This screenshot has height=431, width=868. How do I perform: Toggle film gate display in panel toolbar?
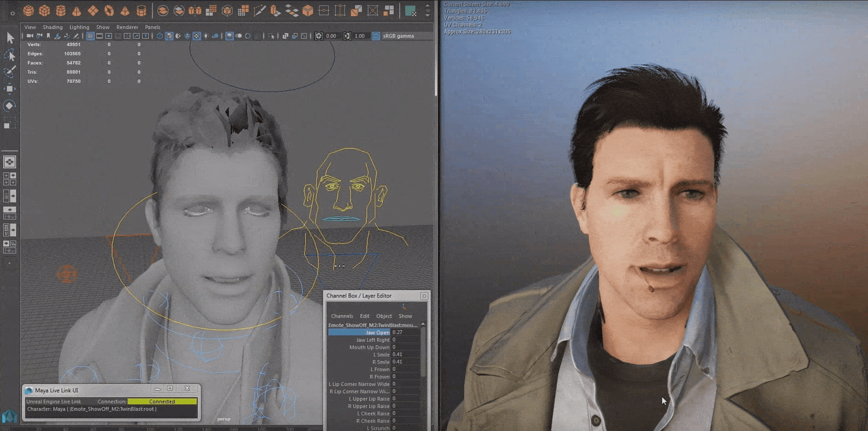click(x=99, y=36)
